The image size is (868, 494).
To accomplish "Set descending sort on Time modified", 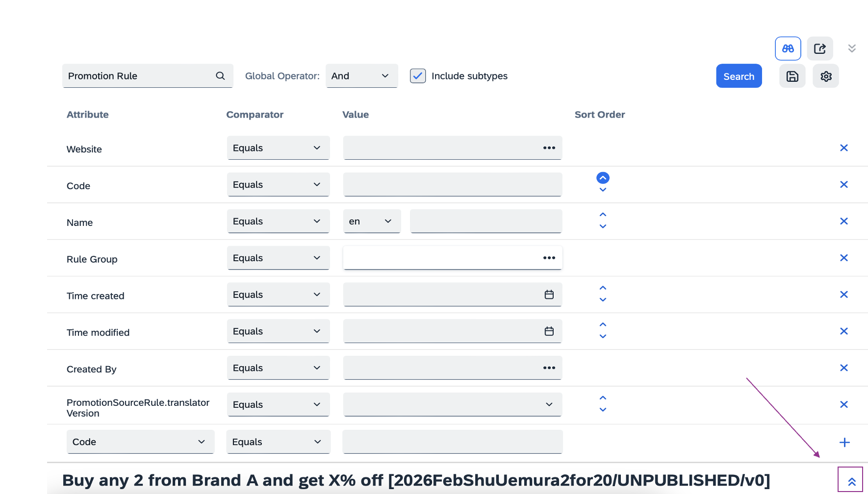I will (603, 337).
